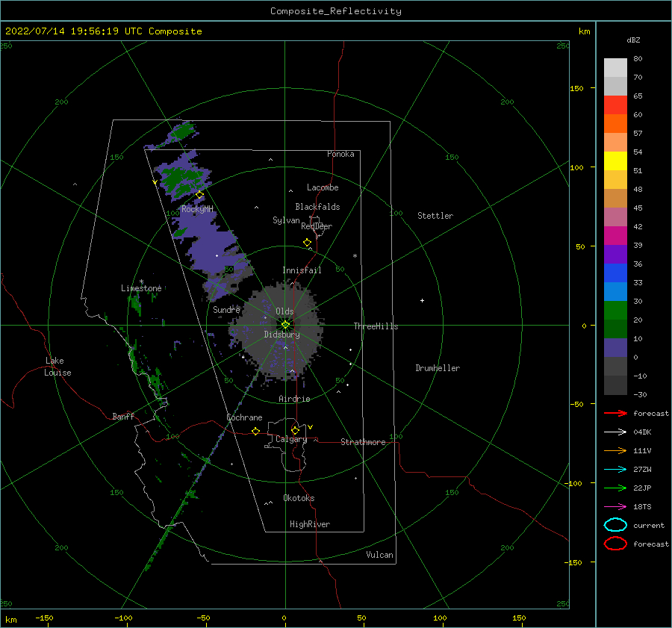Viewport: 672px width, 628px height.
Task: Click the HighRiver label
Action: click(310, 524)
